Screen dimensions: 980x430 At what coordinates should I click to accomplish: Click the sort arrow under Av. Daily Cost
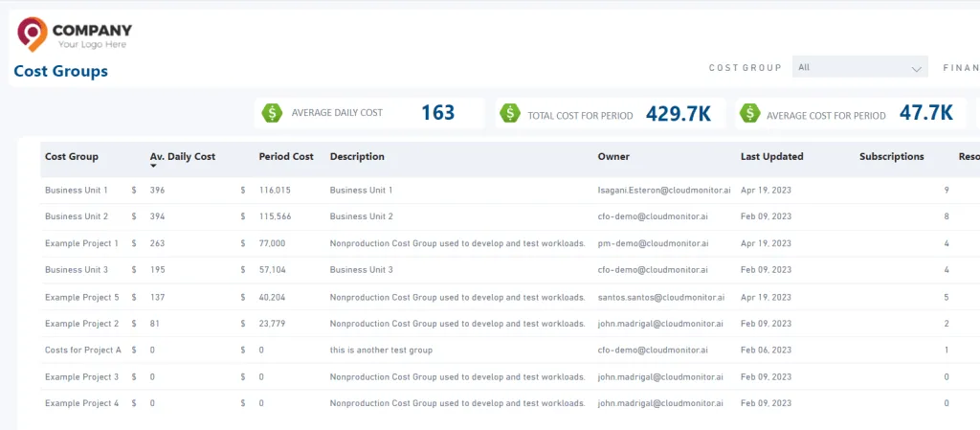click(153, 167)
